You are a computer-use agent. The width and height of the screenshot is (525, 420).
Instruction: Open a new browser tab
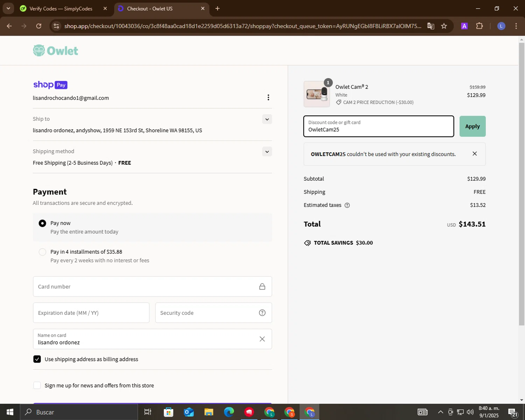coord(217,8)
